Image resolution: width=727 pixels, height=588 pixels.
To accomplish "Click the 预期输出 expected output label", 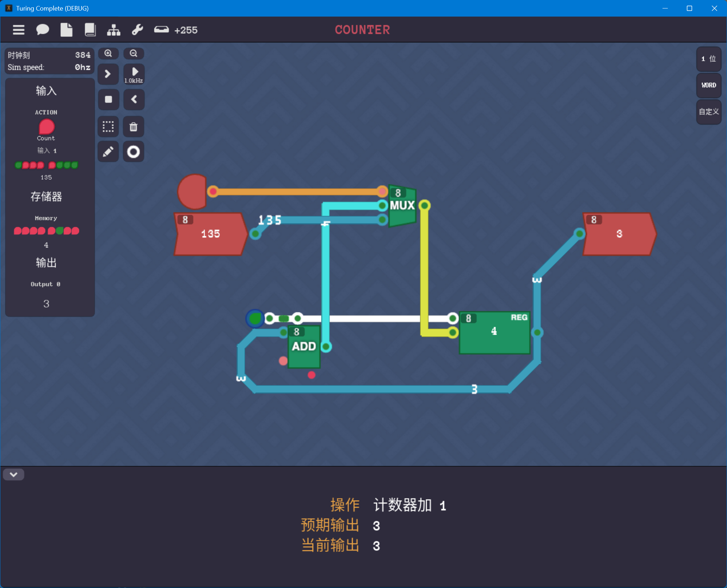I will [x=330, y=525].
